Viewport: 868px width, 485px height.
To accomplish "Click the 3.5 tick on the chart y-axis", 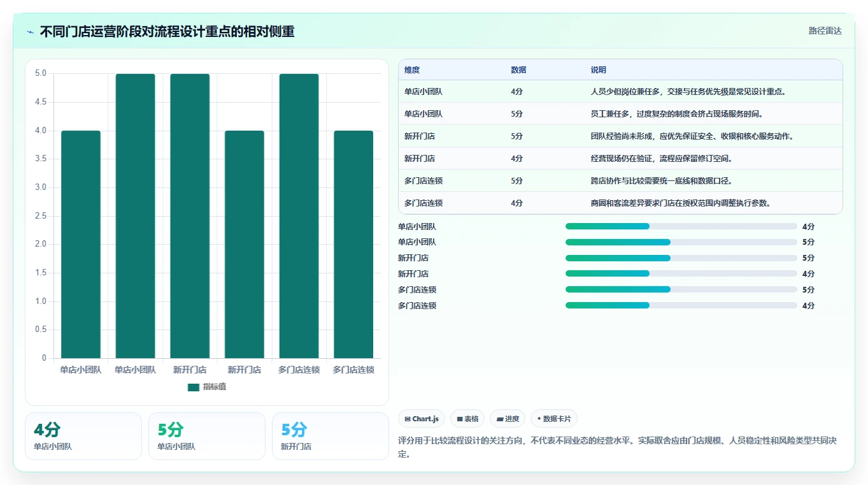I will pos(40,159).
